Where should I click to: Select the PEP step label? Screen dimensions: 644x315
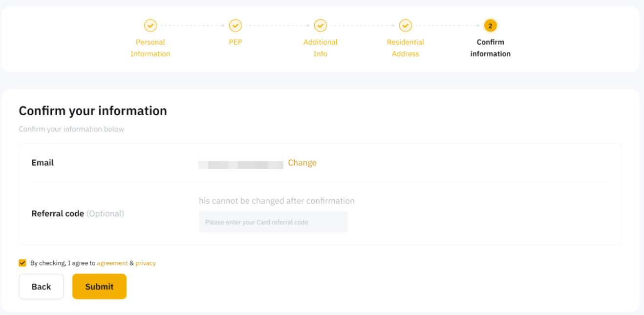(x=236, y=42)
